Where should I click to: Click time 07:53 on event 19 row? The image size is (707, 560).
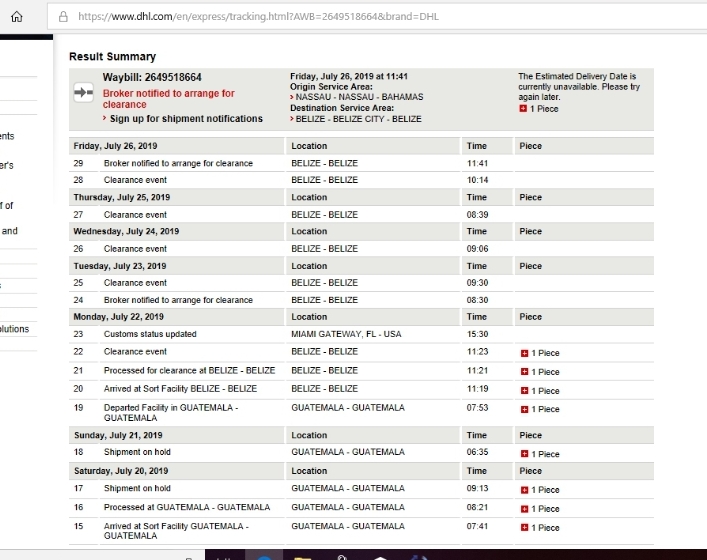[x=477, y=408]
